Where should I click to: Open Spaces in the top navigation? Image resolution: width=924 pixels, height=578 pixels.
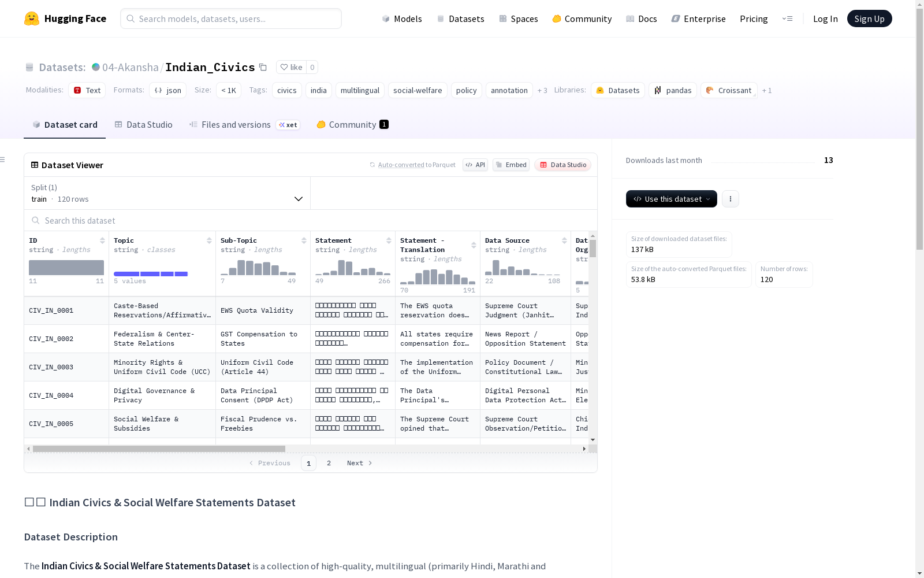pyautogui.click(x=518, y=18)
